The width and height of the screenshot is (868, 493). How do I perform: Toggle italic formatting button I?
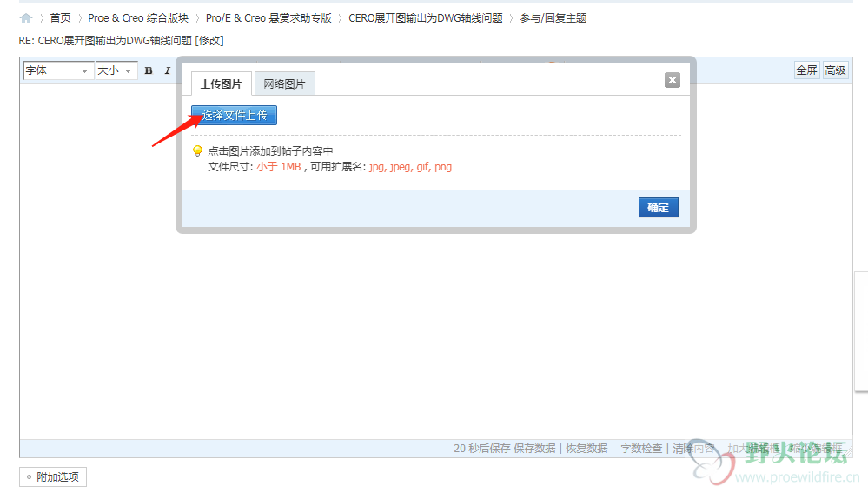point(167,70)
